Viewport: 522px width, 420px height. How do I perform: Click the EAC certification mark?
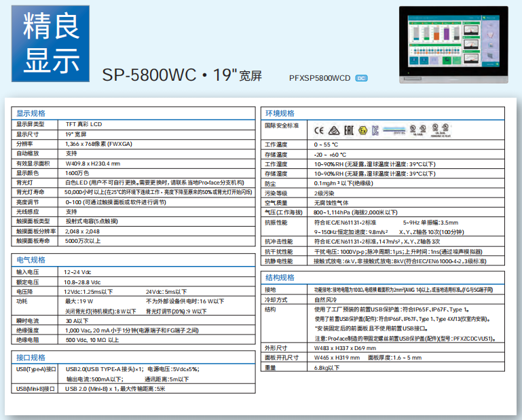[348, 130]
